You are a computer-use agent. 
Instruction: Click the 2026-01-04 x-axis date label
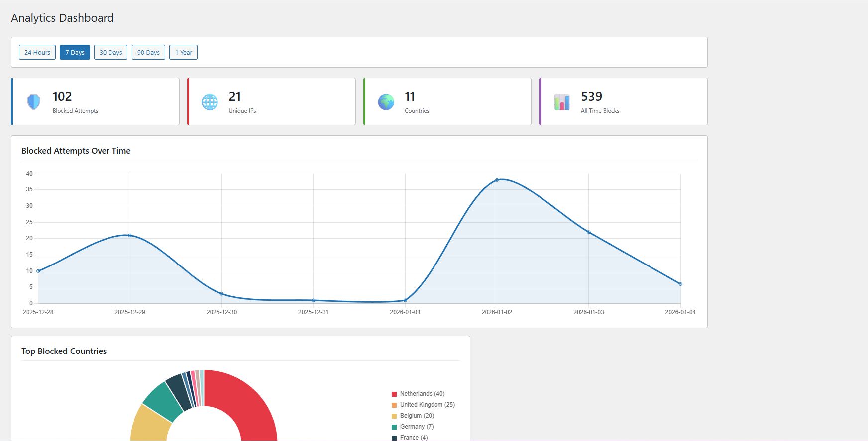pos(680,312)
